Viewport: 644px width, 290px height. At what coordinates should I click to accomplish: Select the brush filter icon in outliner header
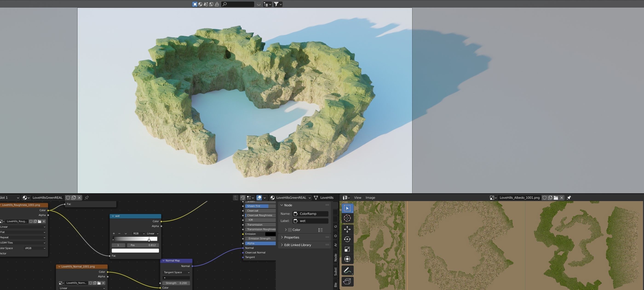point(217,4)
